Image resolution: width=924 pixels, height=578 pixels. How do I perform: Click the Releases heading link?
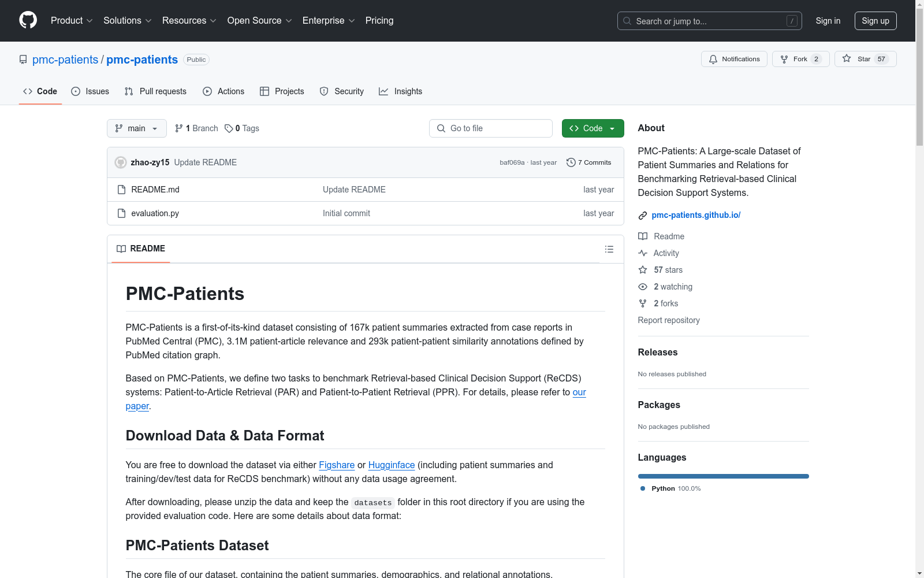(658, 352)
